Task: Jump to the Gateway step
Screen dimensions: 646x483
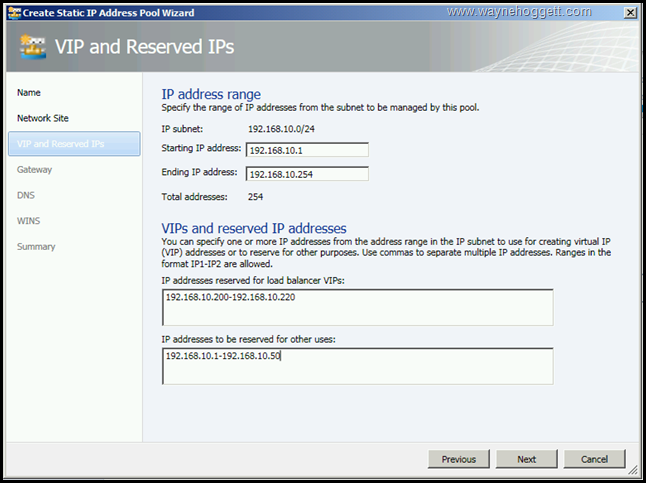Action: (35, 170)
